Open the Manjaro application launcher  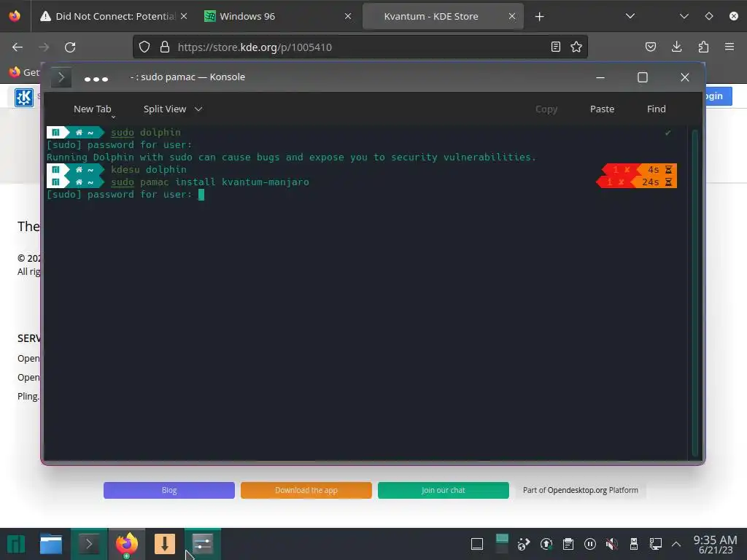(x=16, y=544)
